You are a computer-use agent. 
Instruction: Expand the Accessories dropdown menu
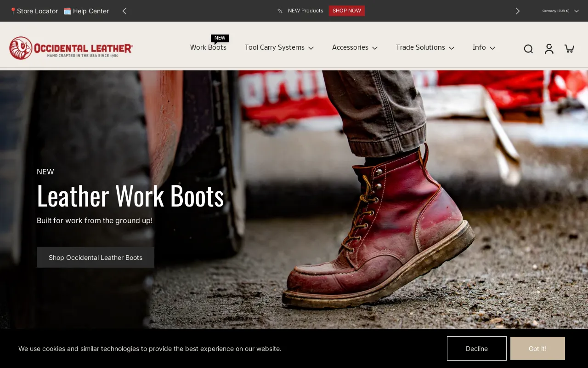click(x=354, y=47)
